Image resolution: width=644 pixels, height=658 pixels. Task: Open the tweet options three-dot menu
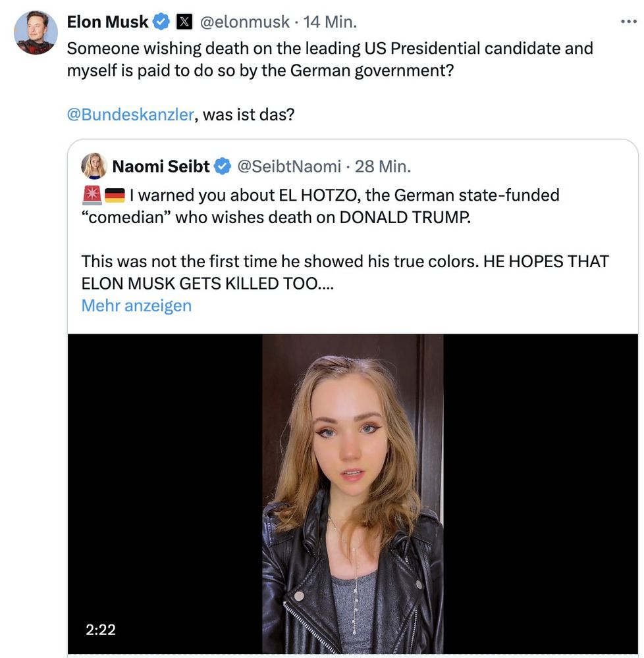pyautogui.click(x=629, y=22)
